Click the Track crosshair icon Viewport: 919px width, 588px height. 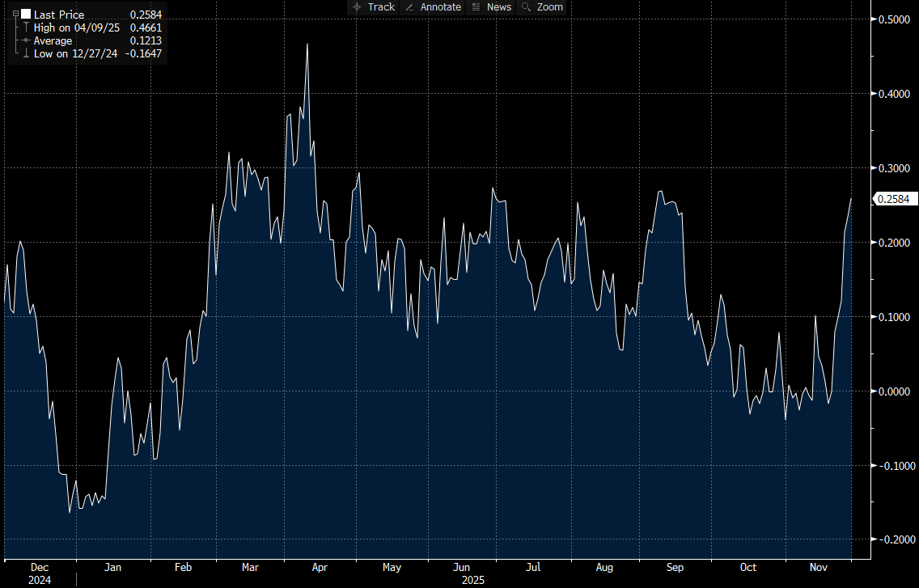click(x=358, y=7)
